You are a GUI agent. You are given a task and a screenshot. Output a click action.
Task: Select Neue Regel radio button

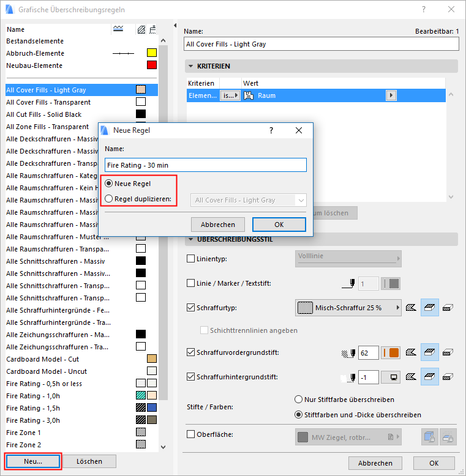click(x=109, y=184)
